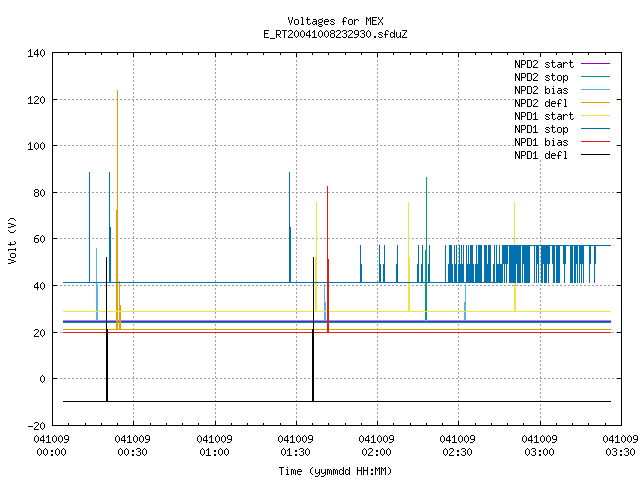This screenshot has width=640, height=480.
Task: Click the 'NPD2 start' legend label
Action: tap(544, 64)
